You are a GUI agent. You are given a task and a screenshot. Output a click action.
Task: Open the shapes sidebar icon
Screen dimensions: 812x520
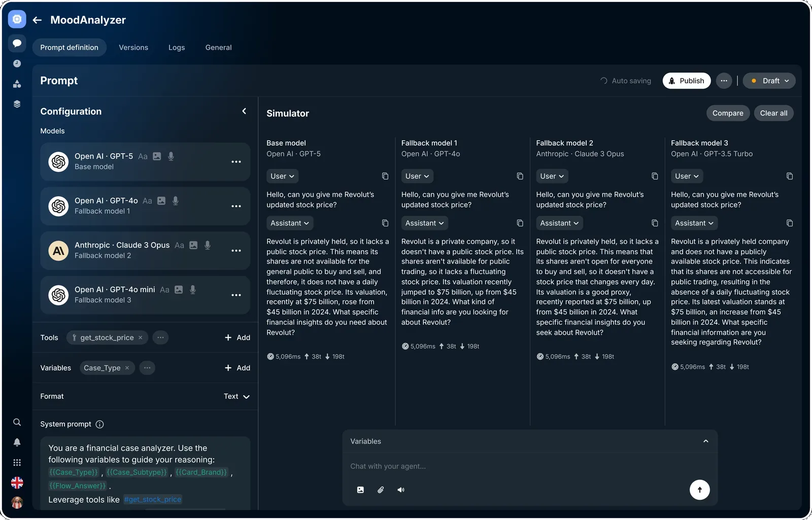pyautogui.click(x=17, y=84)
